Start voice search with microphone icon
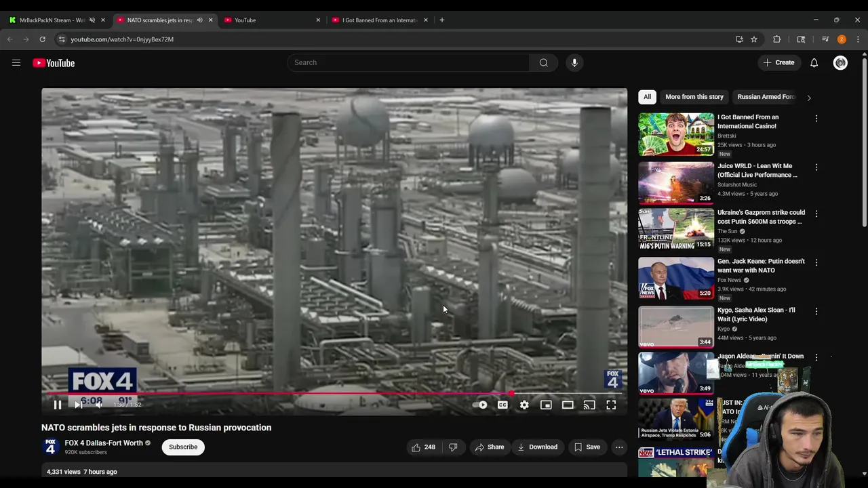The width and height of the screenshot is (868, 488). (574, 62)
